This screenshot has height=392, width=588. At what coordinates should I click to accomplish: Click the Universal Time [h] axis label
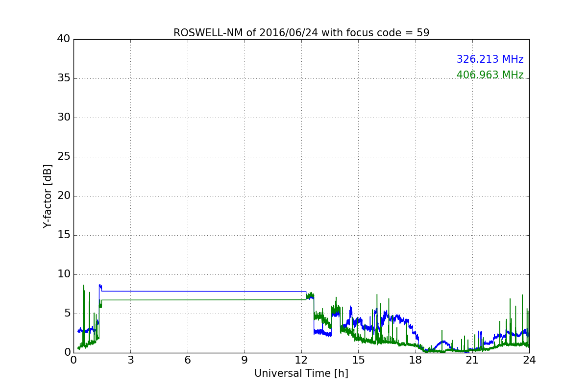coord(301,373)
